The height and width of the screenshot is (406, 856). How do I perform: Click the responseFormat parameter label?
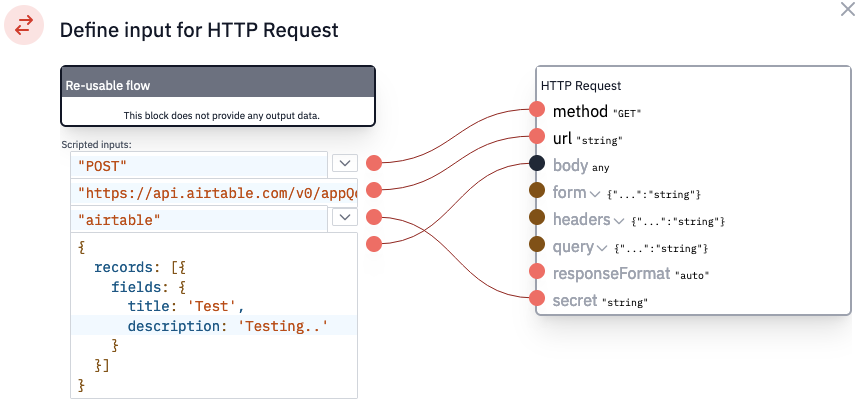coord(611,273)
